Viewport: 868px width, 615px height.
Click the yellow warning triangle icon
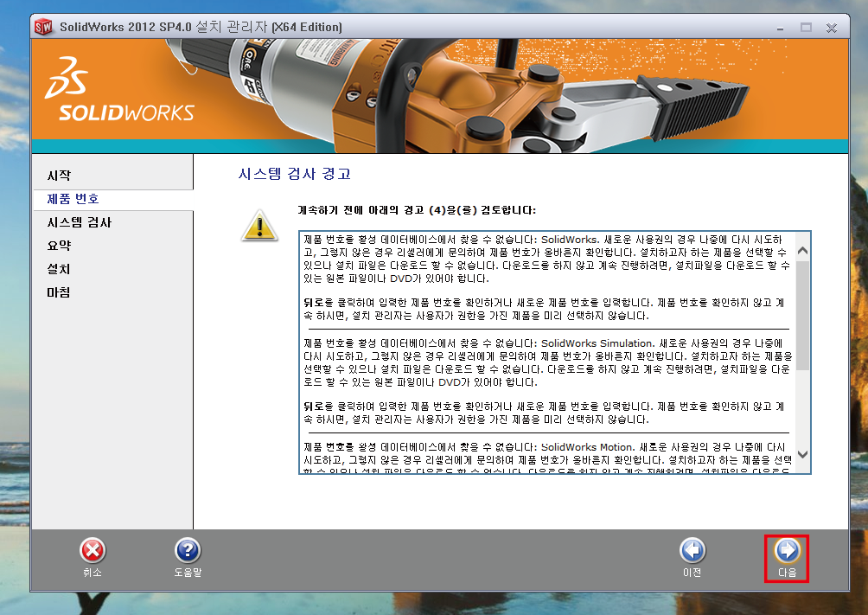coord(259,226)
